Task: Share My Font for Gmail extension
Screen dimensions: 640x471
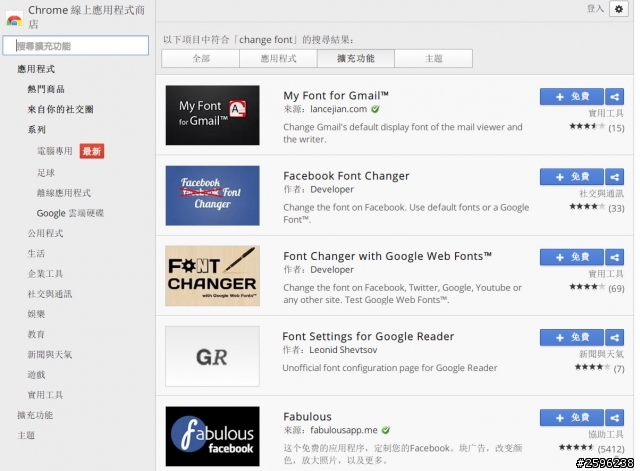Action: pos(614,97)
